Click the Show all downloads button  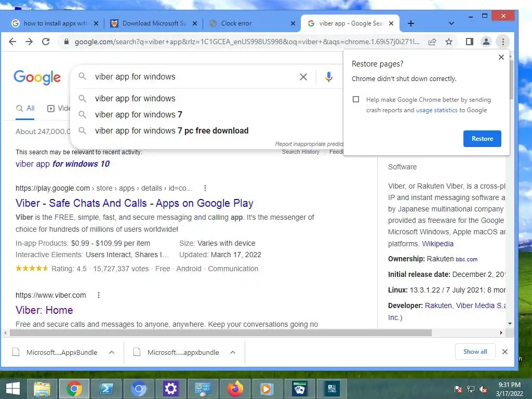coord(475,352)
